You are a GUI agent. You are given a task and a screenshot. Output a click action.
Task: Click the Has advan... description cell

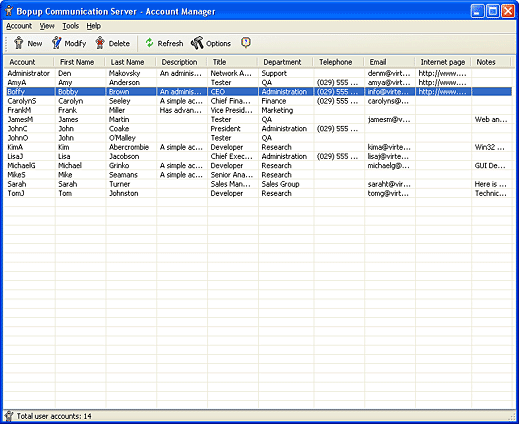click(180, 110)
